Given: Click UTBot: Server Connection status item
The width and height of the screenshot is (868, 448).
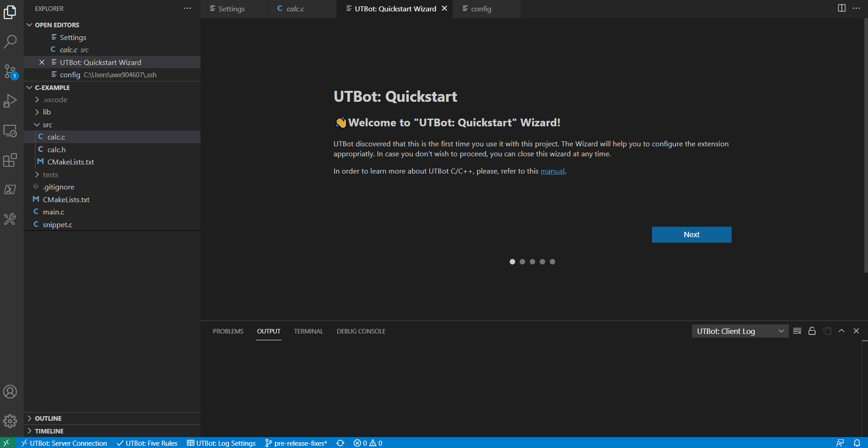Looking at the screenshot, I should tap(64, 443).
